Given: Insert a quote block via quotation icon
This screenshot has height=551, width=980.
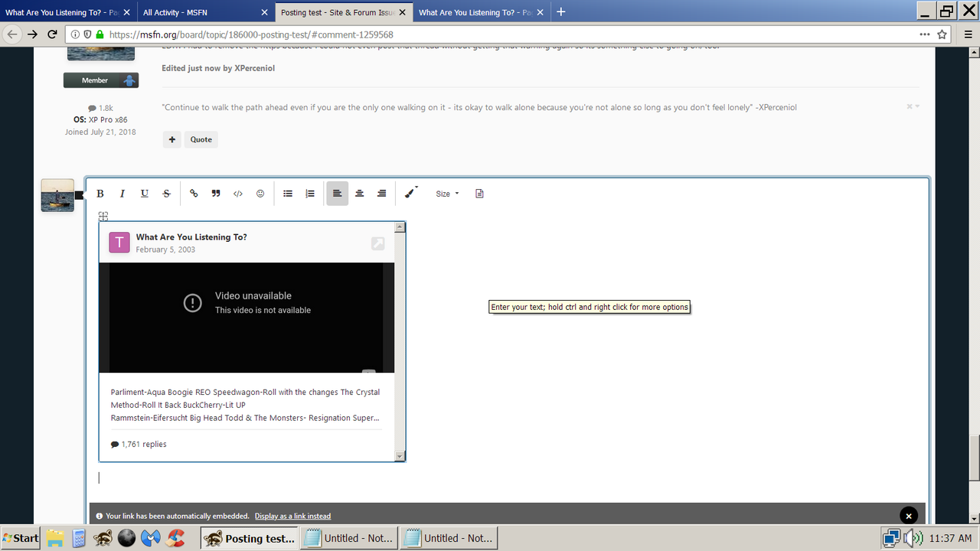Looking at the screenshot, I should pyautogui.click(x=216, y=194).
